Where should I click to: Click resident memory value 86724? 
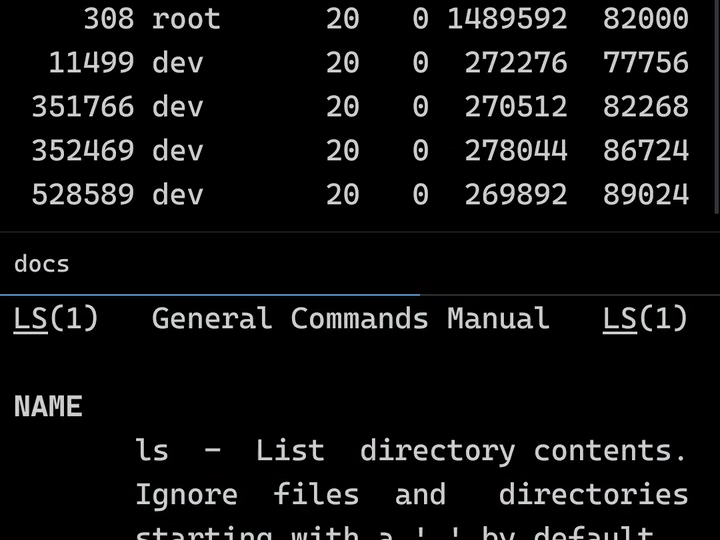point(646,151)
